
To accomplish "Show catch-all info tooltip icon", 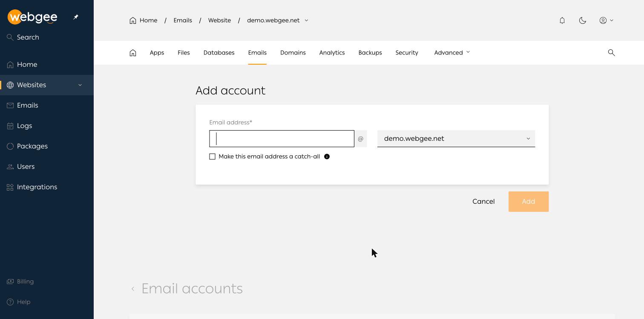I will pyautogui.click(x=327, y=157).
